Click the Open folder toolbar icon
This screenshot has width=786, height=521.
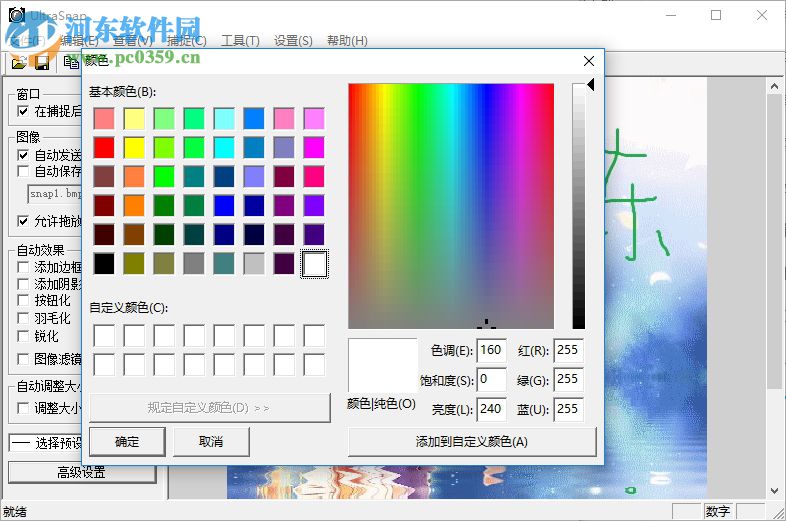(x=20, y=63)
